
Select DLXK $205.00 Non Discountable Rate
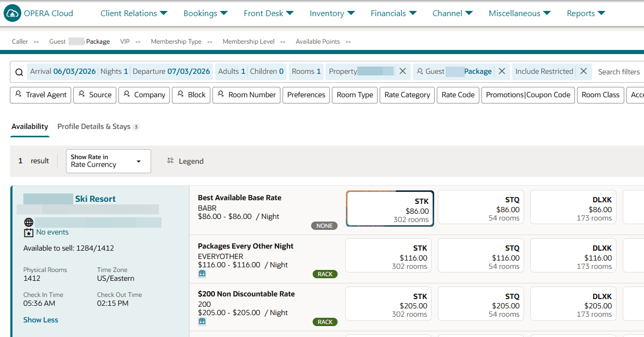point(573,303)
